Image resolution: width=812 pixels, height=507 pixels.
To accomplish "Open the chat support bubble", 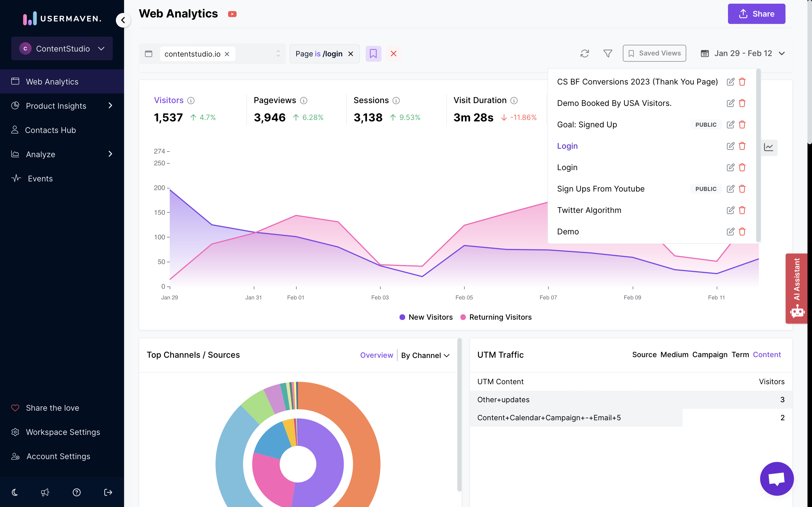I will click(777, 479).
